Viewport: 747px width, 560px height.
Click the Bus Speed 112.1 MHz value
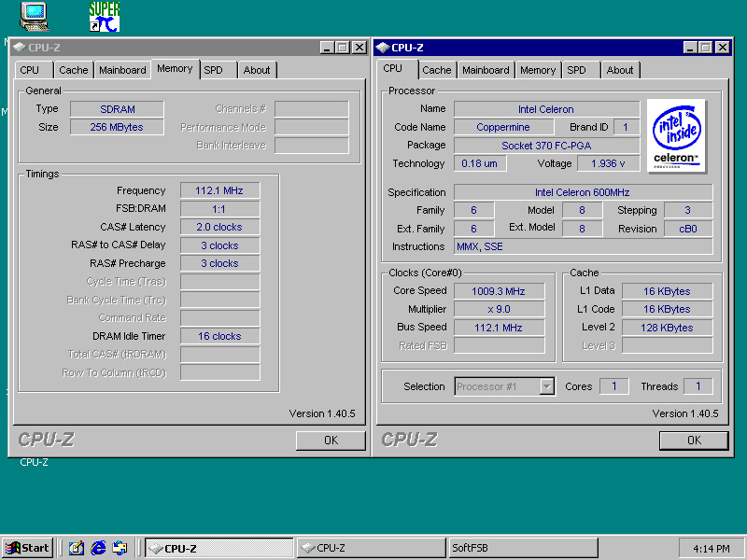(x=499, y=328)
